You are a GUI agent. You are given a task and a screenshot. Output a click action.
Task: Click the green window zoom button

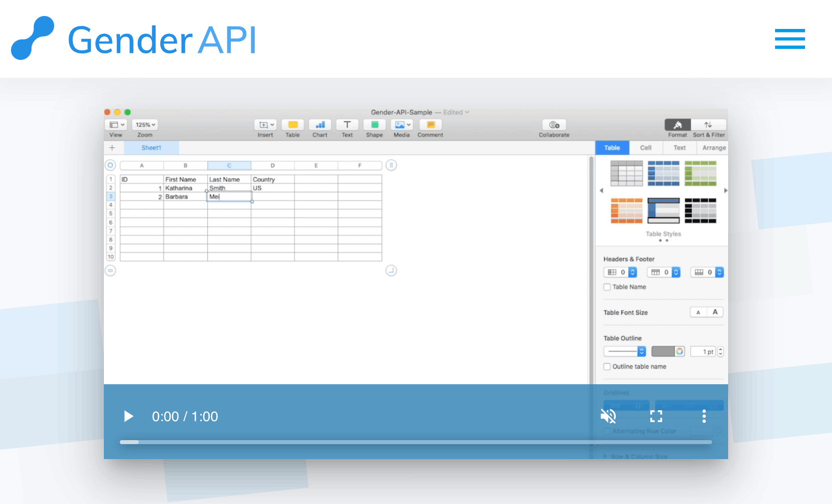tap(127, 112)
